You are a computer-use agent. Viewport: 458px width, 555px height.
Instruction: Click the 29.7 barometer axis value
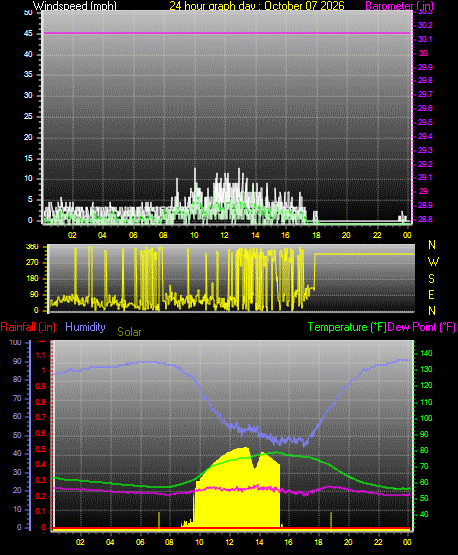coord(425,95)
